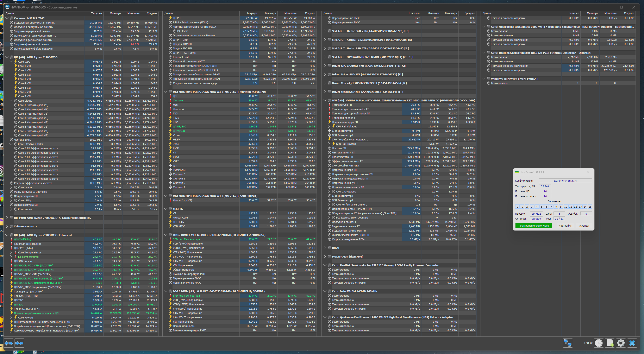
Task: Expand the RTSS sensor section
Action: [325, 248]
